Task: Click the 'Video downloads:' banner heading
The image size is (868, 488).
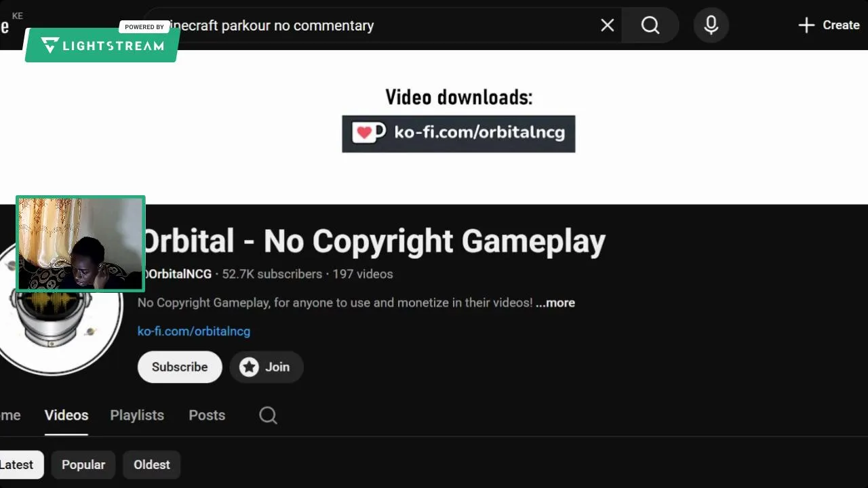Action: click(459, 97)
